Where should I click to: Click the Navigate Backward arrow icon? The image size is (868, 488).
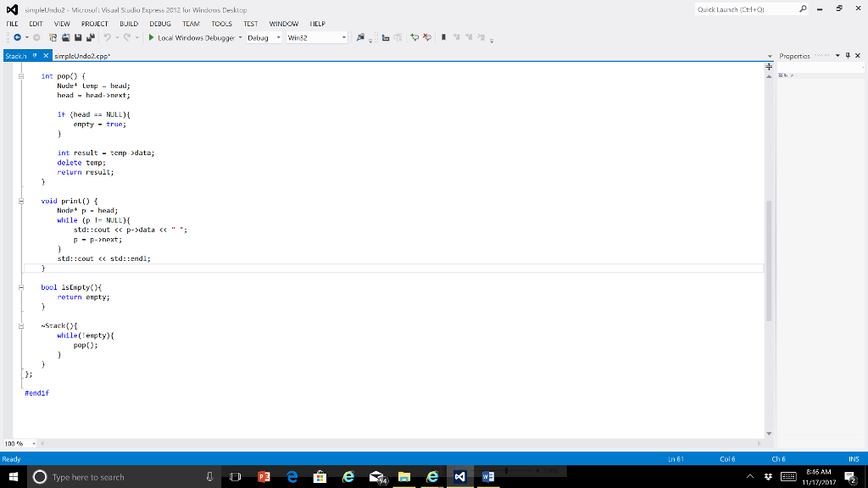tap(17, 37)
